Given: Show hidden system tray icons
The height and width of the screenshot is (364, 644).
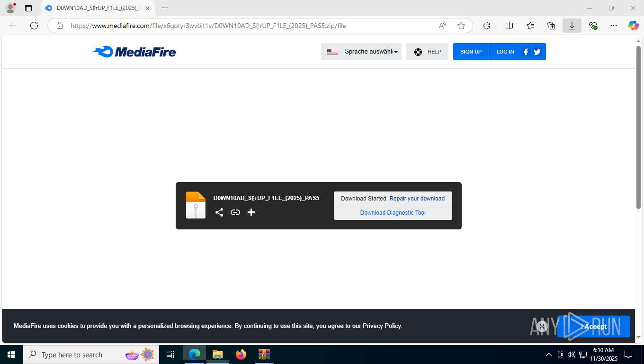Looking at the screenshot, I should [549, 355].
